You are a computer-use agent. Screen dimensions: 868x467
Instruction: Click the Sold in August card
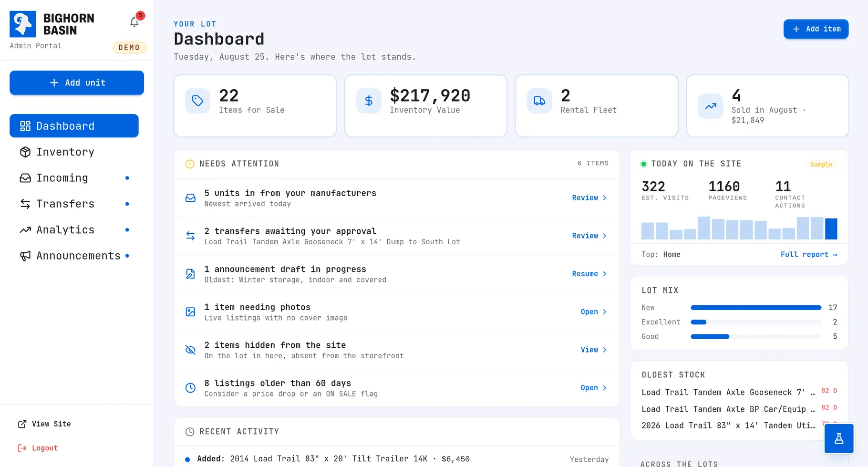coord(767,106)
